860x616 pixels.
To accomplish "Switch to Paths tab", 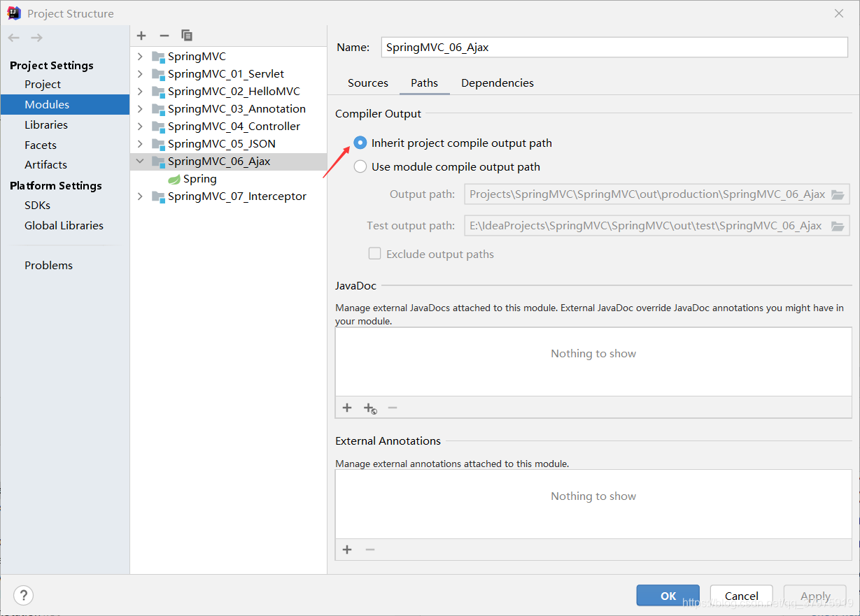I will 425,83.
